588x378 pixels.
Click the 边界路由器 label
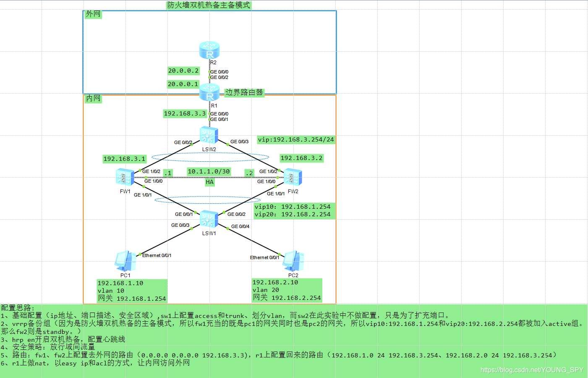point(244,92)
